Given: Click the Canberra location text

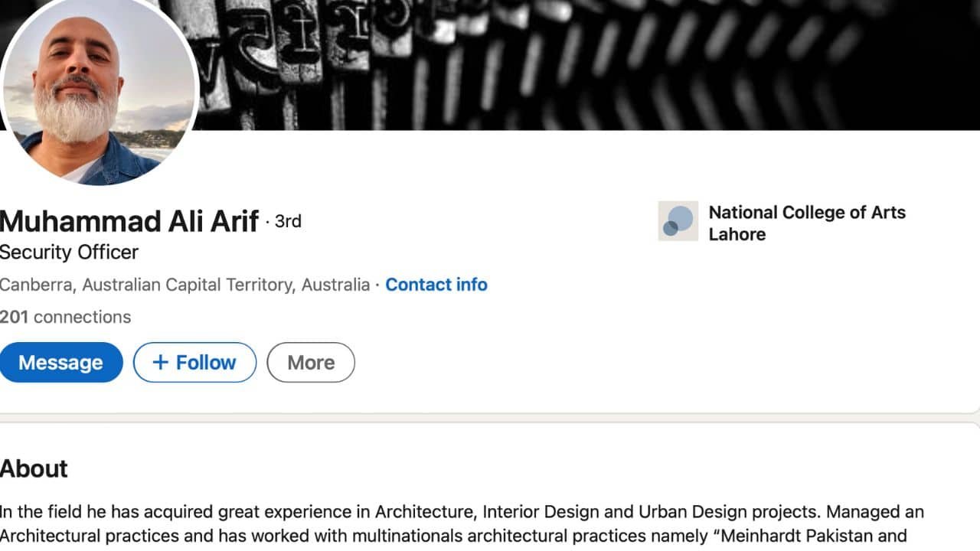Looking at the screenshot, I should 37,285.
